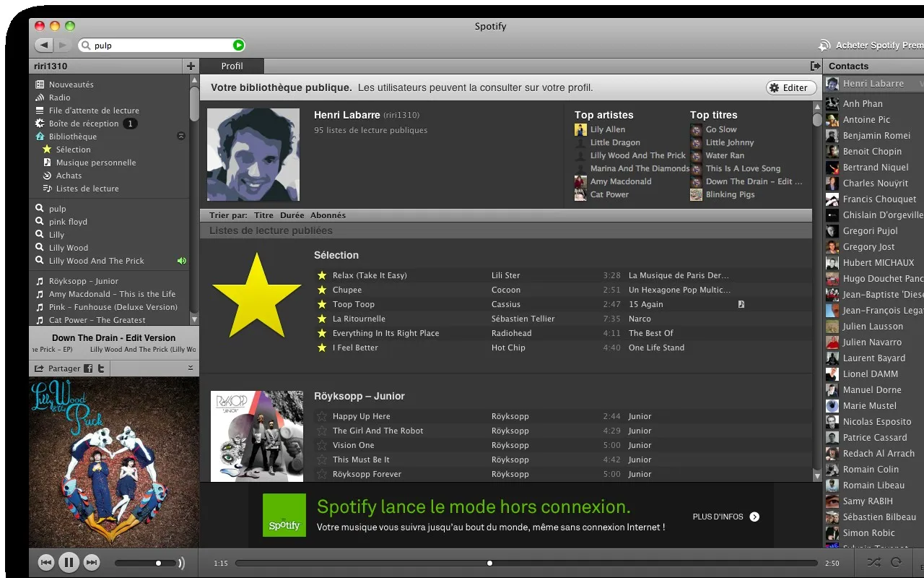Unstar the track I Feel Better
The width and height of the screenshot is (924, 578).
(x=322, y=348)
